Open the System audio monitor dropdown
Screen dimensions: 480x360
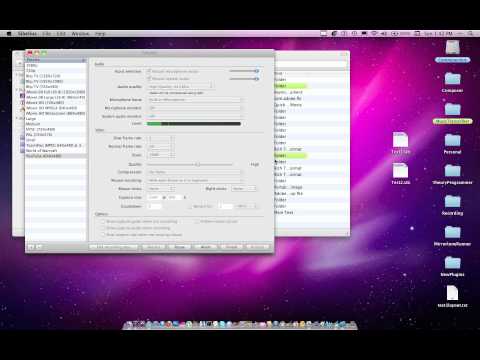(x=194, y=116)
